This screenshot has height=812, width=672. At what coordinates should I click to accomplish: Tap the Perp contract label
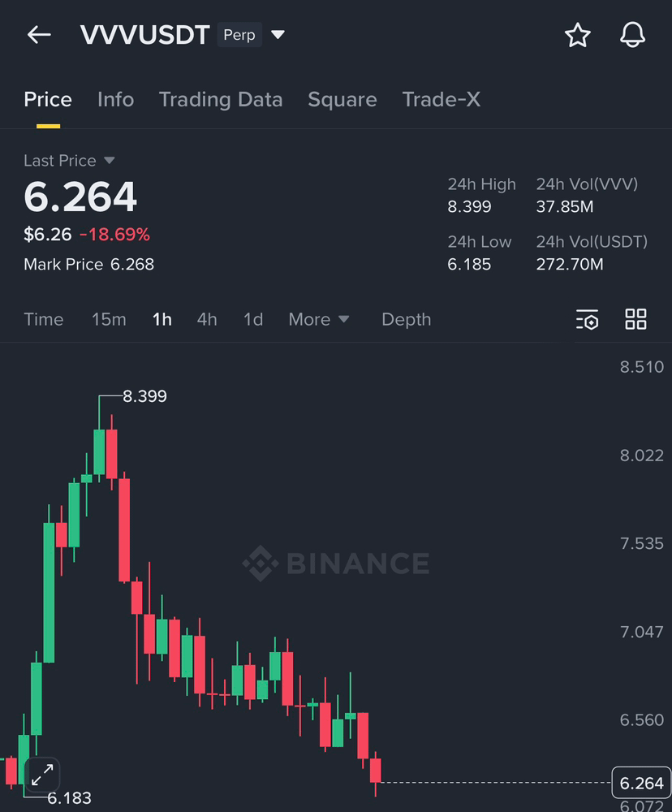(x=239, y=35)
